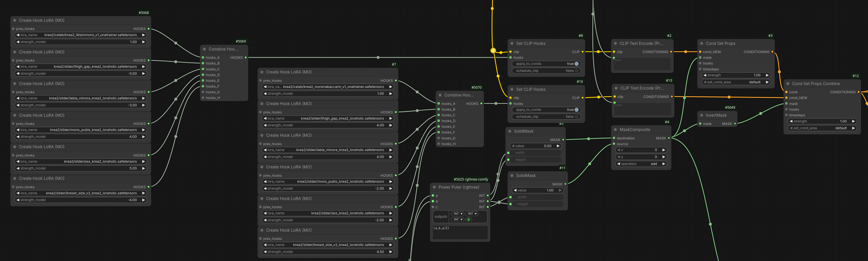Select Cond Set Props Combine node title
The height and width of the screenshot is (261, 868).
coord(816,84)
